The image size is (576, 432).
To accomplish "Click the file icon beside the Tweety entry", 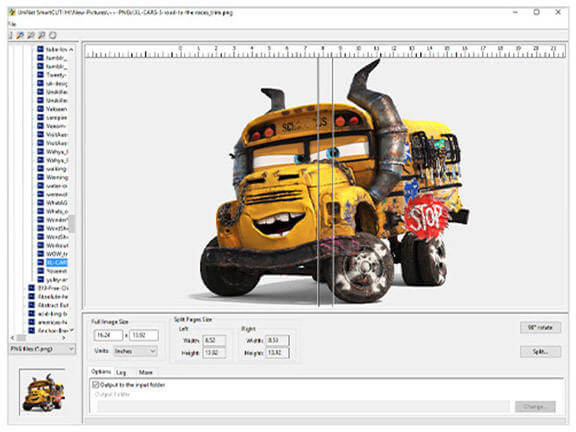I will pyautogui.click(x=40, y=75).
